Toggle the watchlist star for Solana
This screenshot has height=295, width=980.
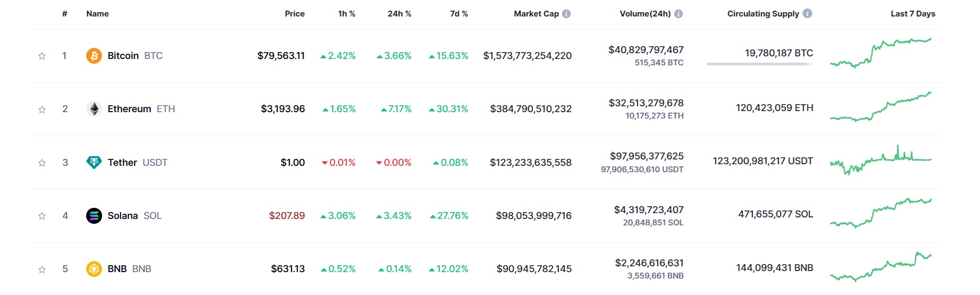point(42,216)
